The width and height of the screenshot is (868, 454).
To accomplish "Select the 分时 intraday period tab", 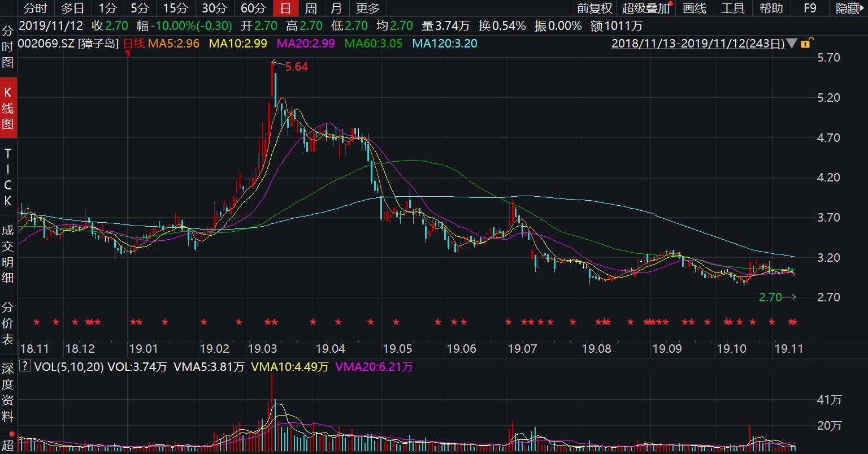I will point(36,8).
